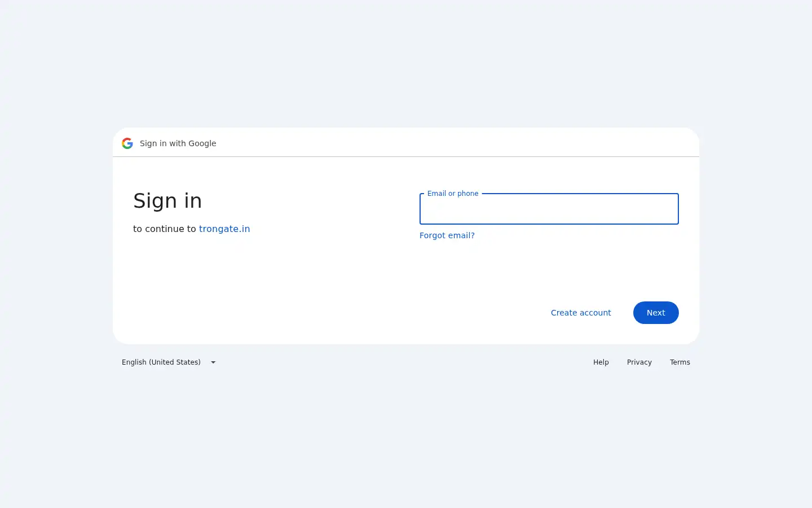
Task: Click the blue Next button
Action: (656, 313)
